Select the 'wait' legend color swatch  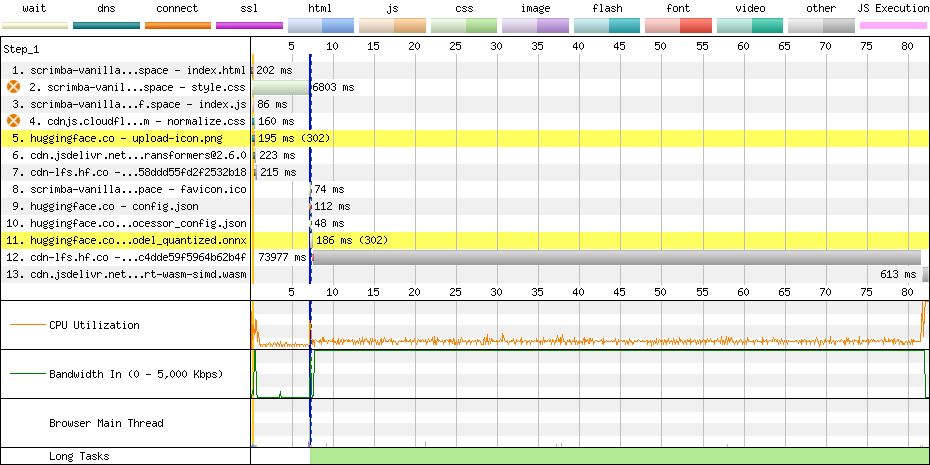click(x=34, y=25)
